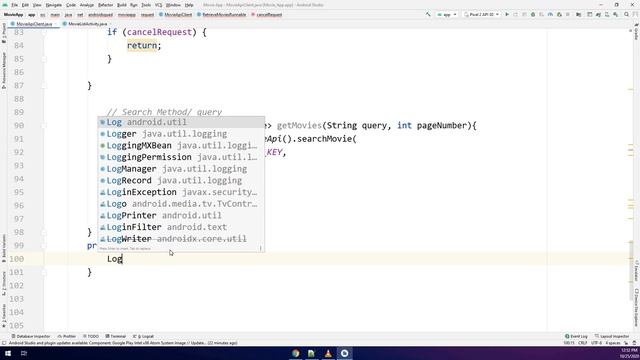The image size is (640, 360).
Task: Open the Refactor menu
Action: point(105,5)
